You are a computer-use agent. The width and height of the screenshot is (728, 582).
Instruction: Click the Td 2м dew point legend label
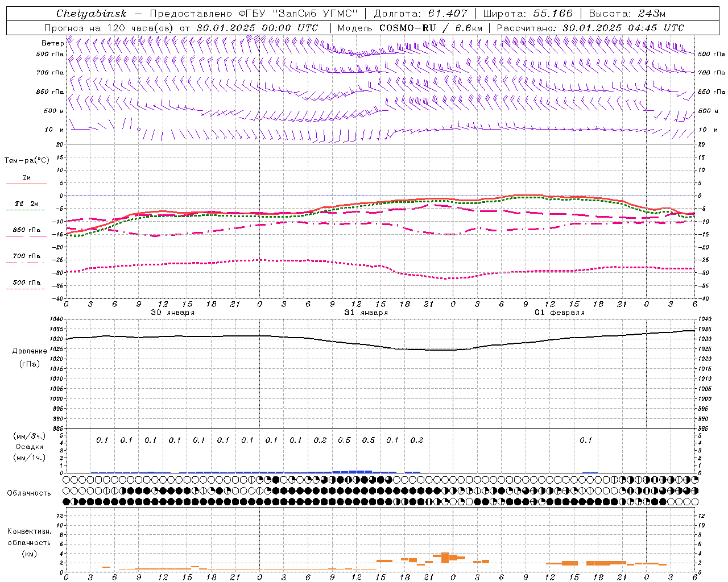click(x=26, y=203)
